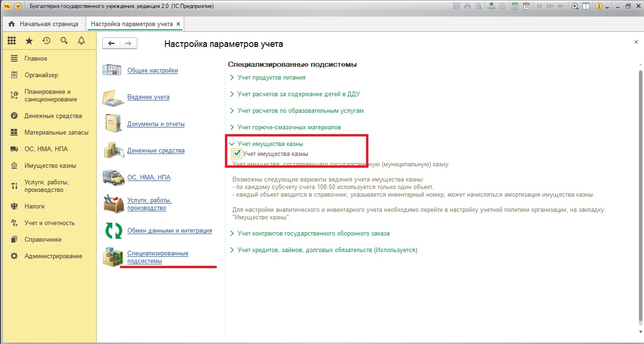Click the M+ memory button
The width and height of the screenshot is (644, 344).
click(x=550, y=7)
